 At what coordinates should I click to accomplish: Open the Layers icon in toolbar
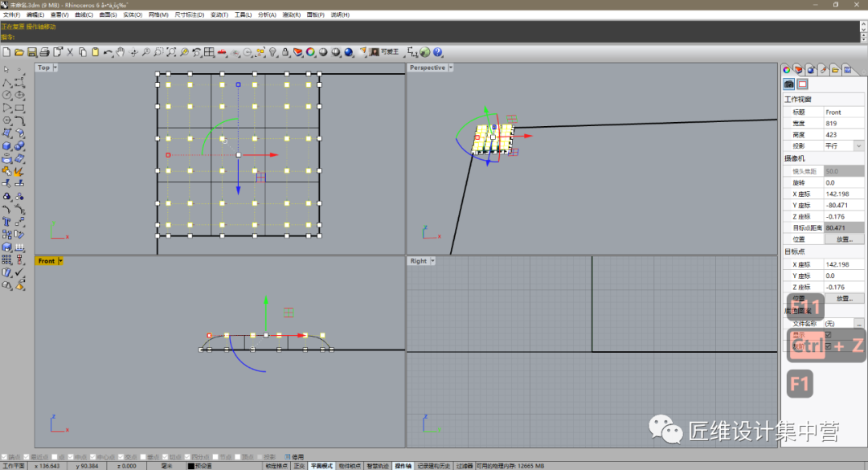[298, 52]
